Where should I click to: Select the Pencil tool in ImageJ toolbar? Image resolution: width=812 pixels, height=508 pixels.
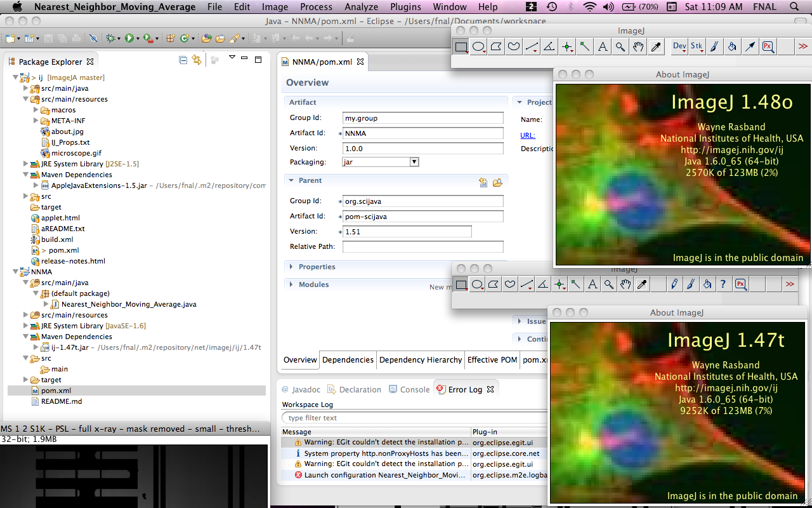click(674, 284)
